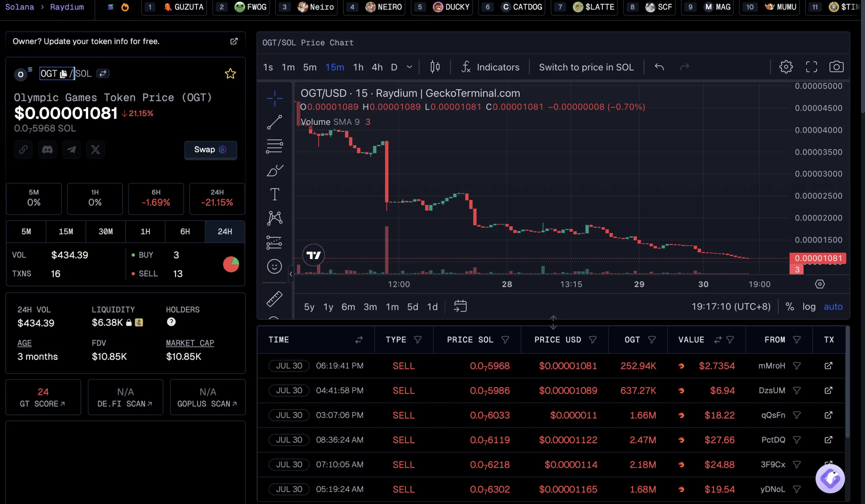Toggle percent scale on chart
865x504 pixels.
click(x=790, y=307)
